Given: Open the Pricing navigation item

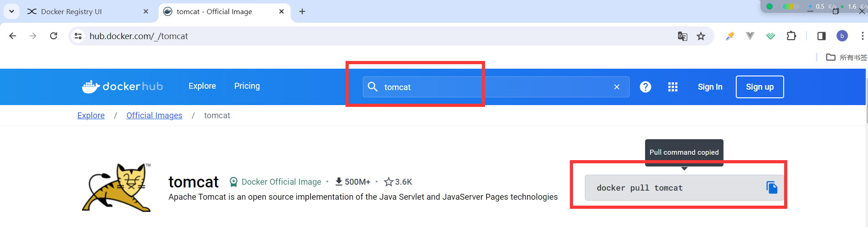Looking at the screenshot, I should pos(247,86).
